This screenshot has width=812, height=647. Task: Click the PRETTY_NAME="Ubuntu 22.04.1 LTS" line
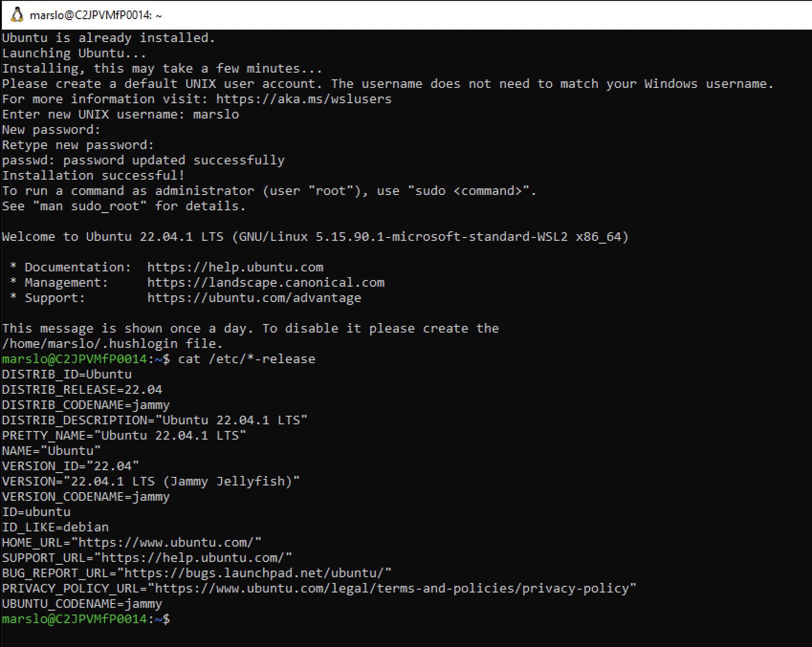coord(124,435)
